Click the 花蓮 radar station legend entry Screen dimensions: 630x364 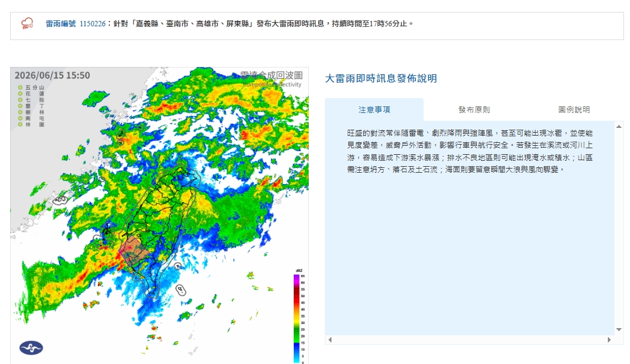(x=31, y=93)
